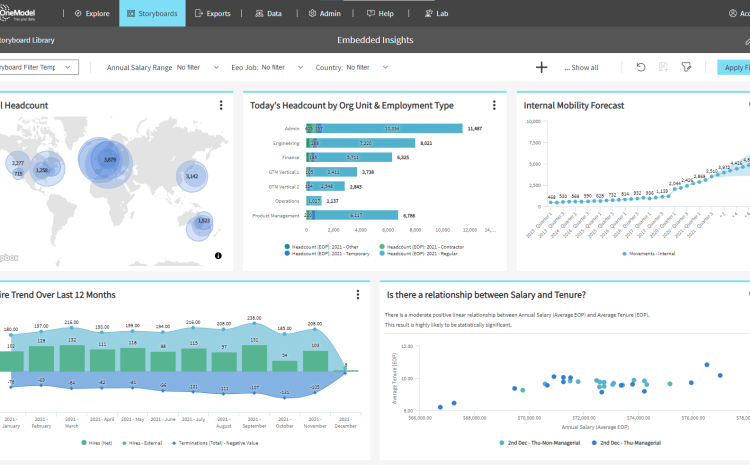Click the 3,142 map bubble
The height and width of the screenshot is (465, 750).
coord(192,176)
